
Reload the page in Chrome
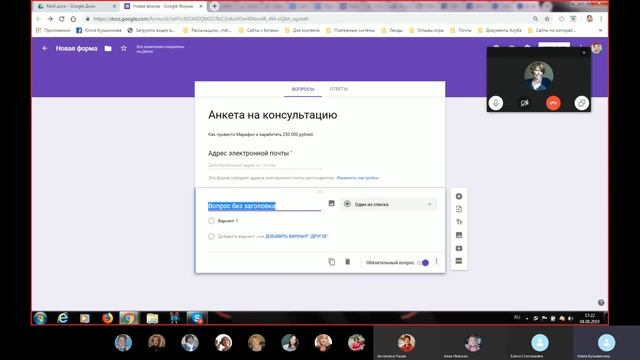62,19
